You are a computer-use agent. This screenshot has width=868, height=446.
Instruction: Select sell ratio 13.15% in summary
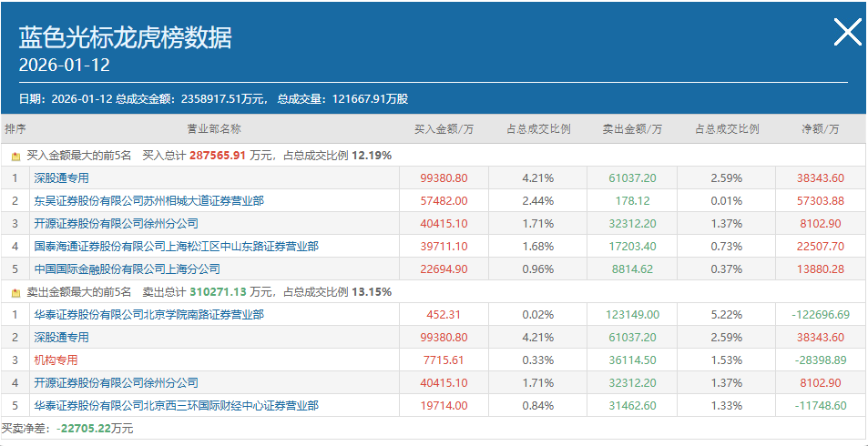(x=372, y=292)
